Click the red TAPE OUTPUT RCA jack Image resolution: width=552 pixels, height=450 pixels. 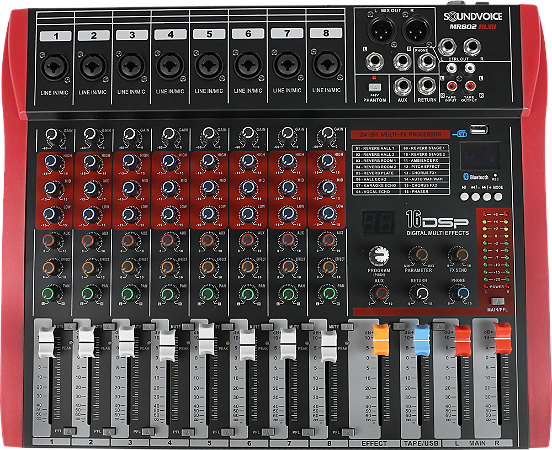coord(470,86)
